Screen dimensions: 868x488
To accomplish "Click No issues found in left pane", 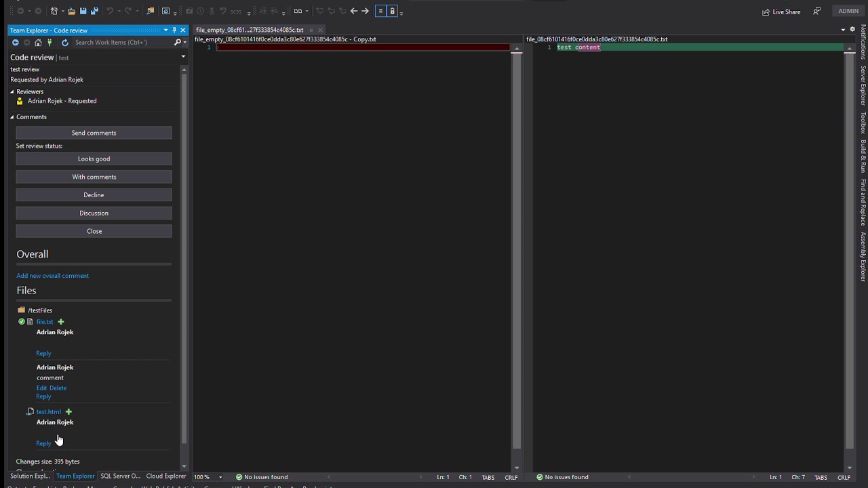I will [261, 477].
